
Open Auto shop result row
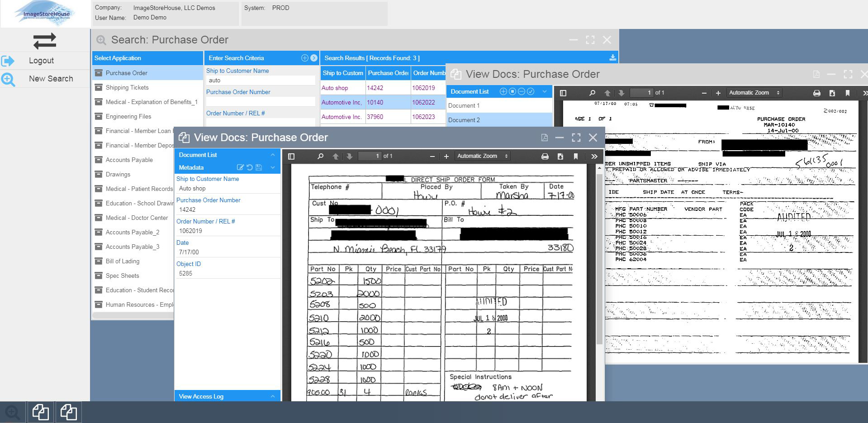[383, 88]
